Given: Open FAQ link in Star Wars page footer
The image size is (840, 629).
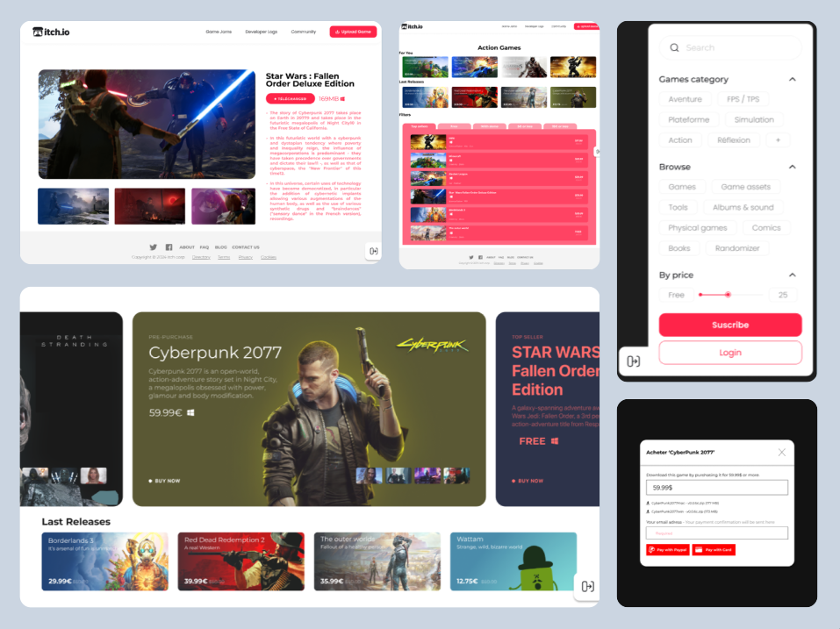Looking at the screenshot, I should [205, 247].
